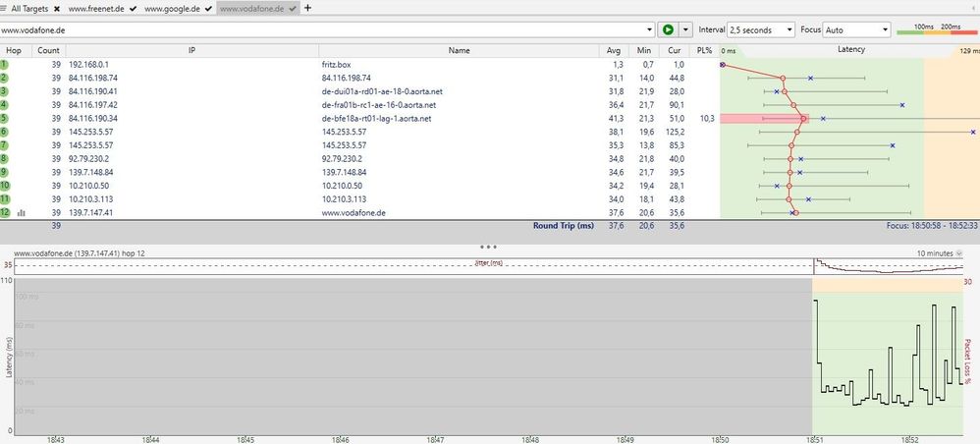Click the Focus: 18:50:58 - 18:52:33 status text
Viewport: 980px width, 444px height.
pos(931,225)
